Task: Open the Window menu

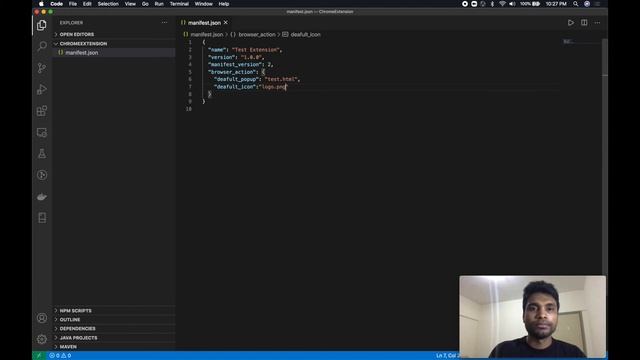Action: 203,4
